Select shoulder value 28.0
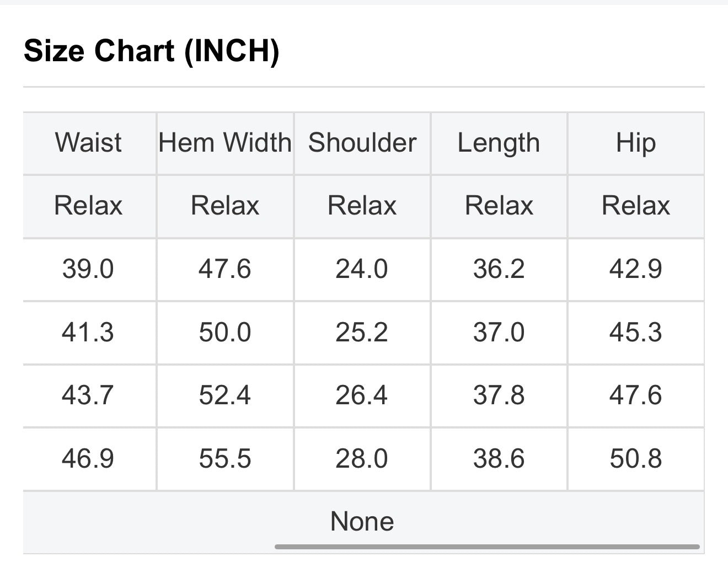Viewport: 728px width, 562px height. click(362, 458)
